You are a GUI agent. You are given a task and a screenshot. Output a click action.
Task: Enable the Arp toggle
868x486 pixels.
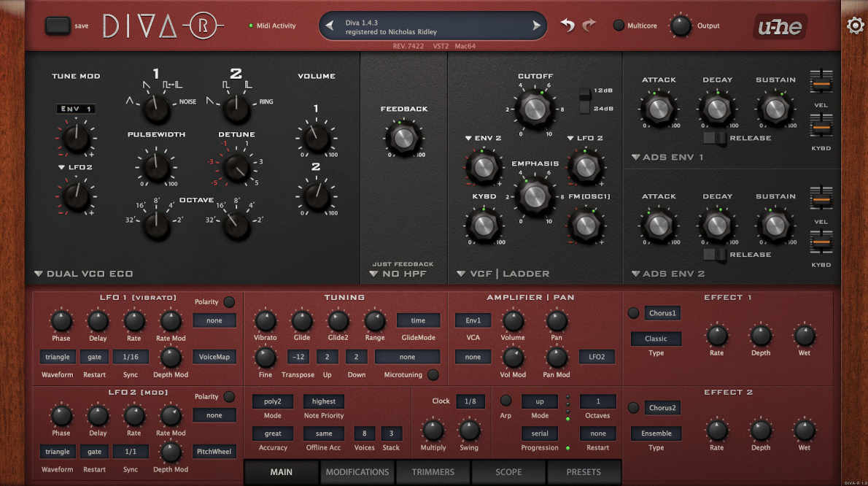click(x=505, y=400)
